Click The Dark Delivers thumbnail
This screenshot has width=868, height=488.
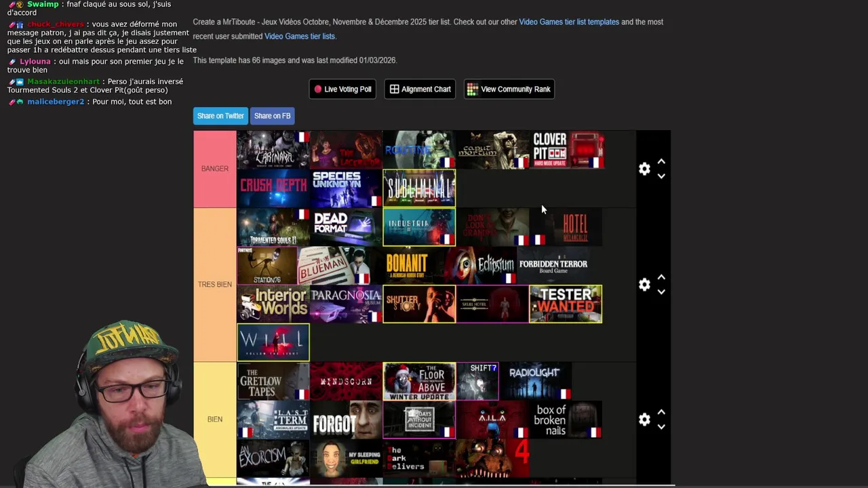tap(419, 458)
